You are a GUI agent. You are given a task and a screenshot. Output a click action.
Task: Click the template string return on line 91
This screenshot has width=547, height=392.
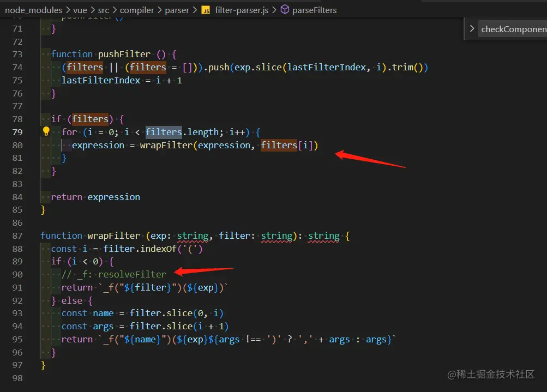[144, 287]
